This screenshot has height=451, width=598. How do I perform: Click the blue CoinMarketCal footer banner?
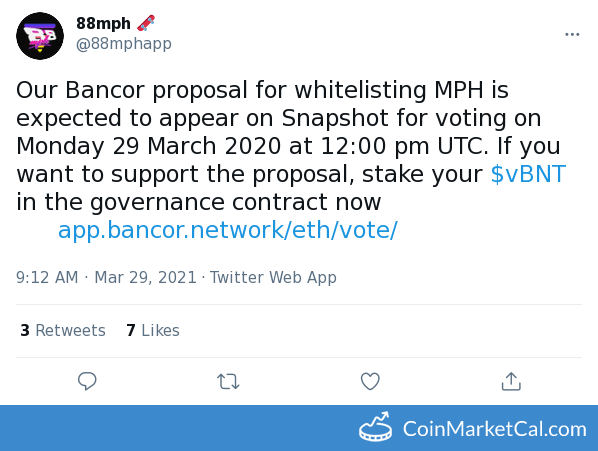[x=299, y=428]
